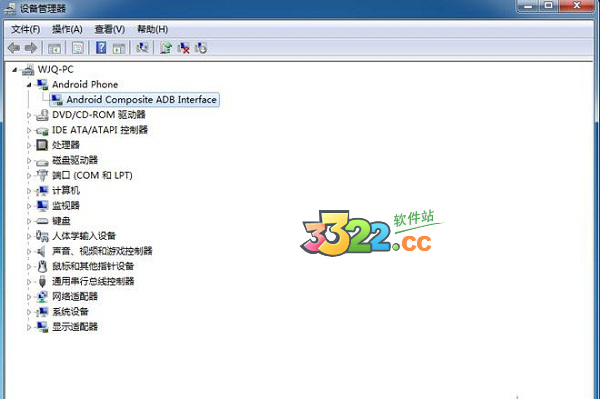Collapse the WJQ-PC root node
The width and height of the screenshot is (600, 399).
point(15,70)
